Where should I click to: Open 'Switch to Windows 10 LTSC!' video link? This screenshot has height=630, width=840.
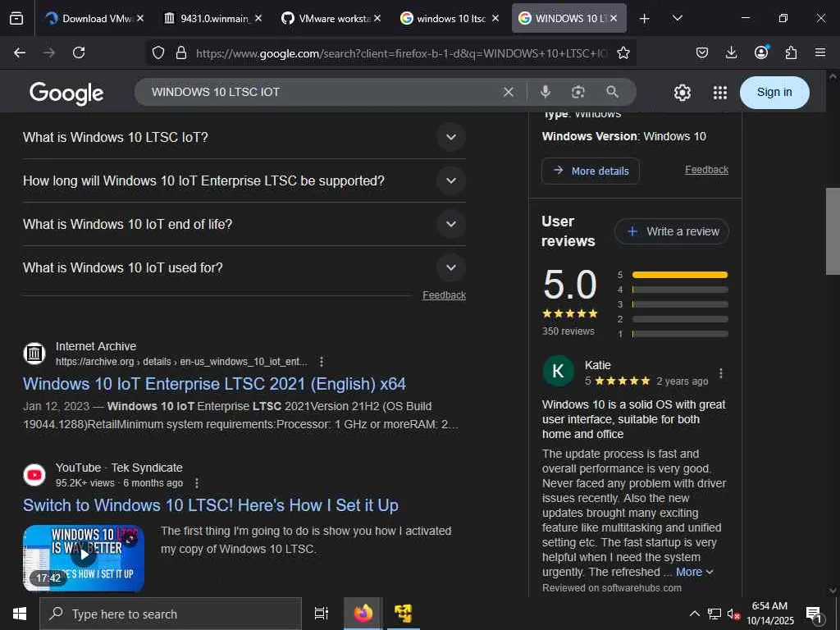211,505
